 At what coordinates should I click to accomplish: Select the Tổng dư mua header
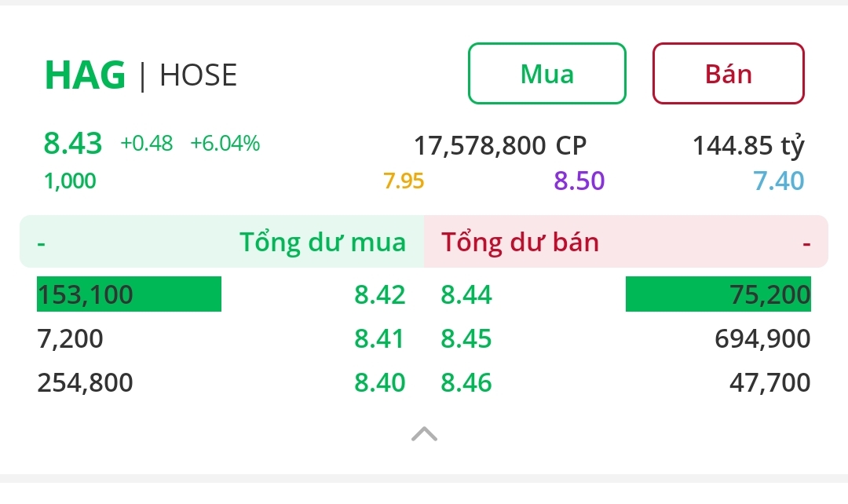pos(323,242)
